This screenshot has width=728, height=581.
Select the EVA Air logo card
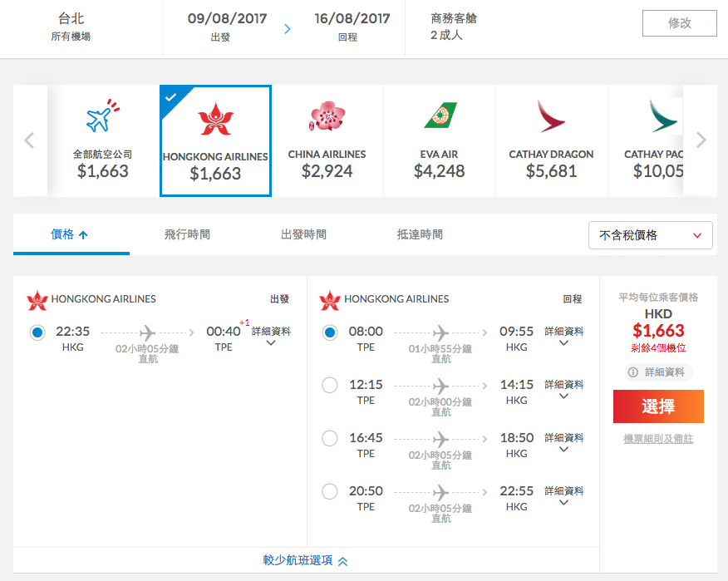(x=440, y=140)
